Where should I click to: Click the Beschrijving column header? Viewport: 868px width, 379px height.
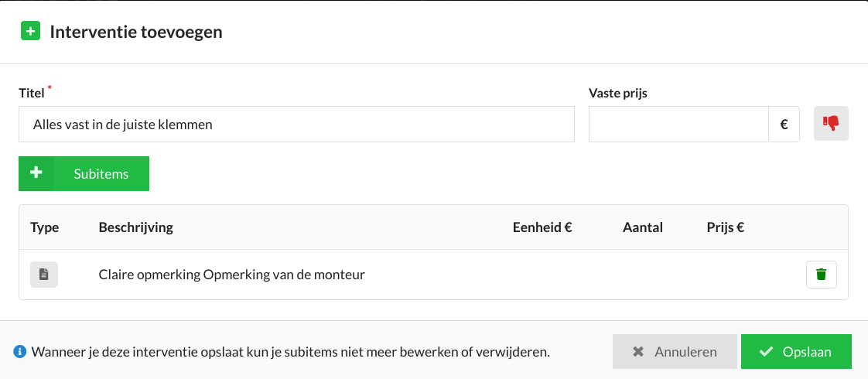[135, 227]
